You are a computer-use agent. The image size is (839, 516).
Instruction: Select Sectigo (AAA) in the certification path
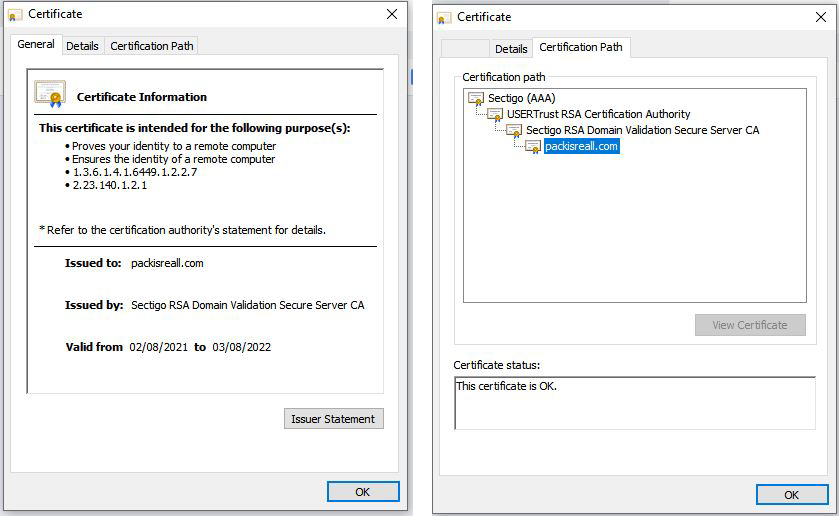coord(521,98)
